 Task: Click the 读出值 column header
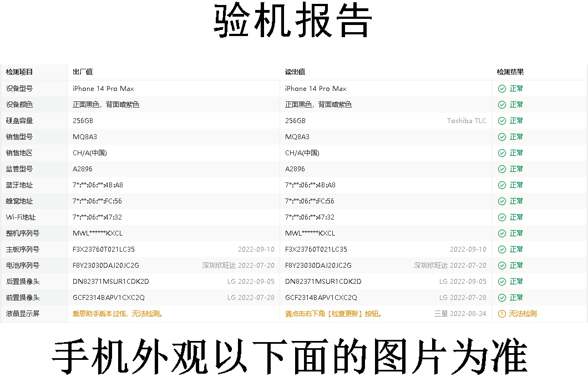pos(295,72)
